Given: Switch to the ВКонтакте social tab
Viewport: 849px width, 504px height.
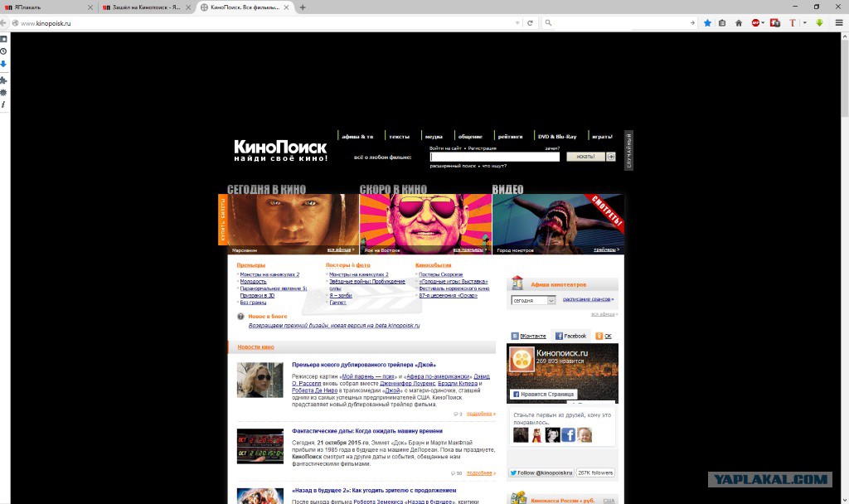Looking at the screenshot, I should click(x=529, y=336).
